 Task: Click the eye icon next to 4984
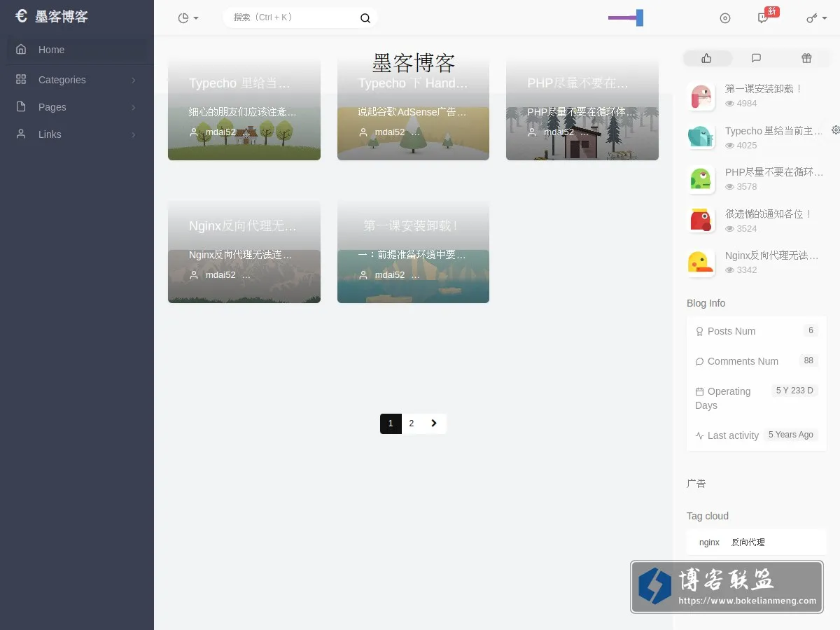pos(729,104)
